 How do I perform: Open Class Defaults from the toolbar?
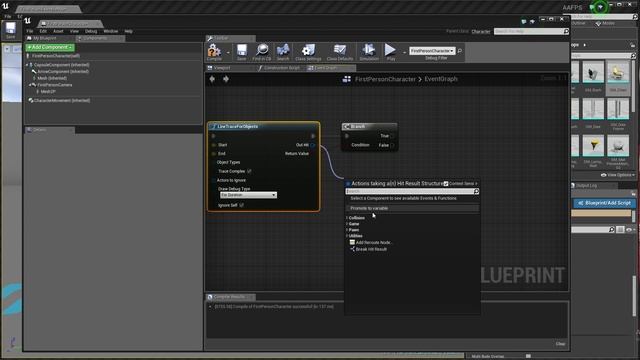pos(340,50)
